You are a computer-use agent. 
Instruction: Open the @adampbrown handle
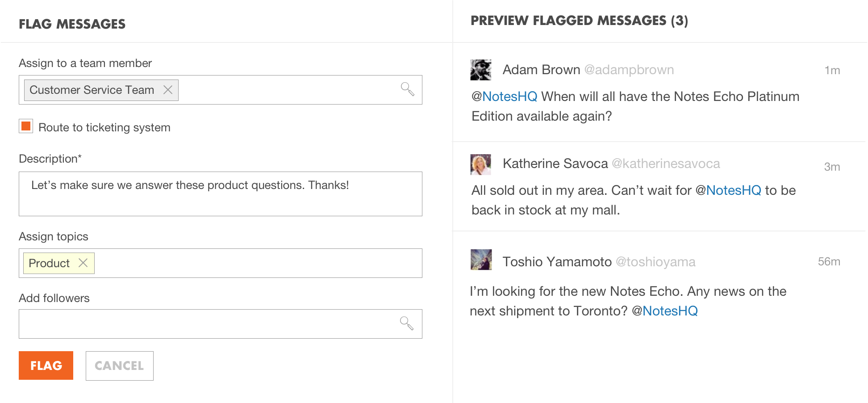(629, 70)
